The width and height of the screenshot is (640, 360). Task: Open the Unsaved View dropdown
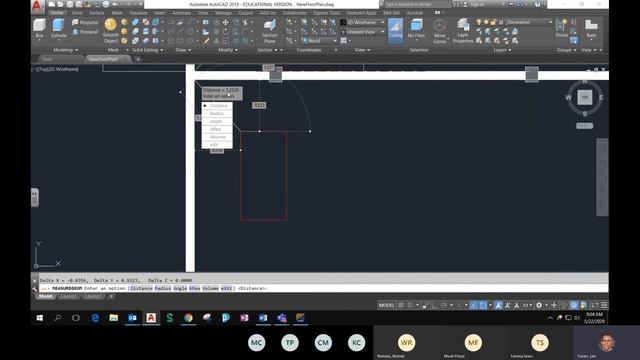(363, 32)
